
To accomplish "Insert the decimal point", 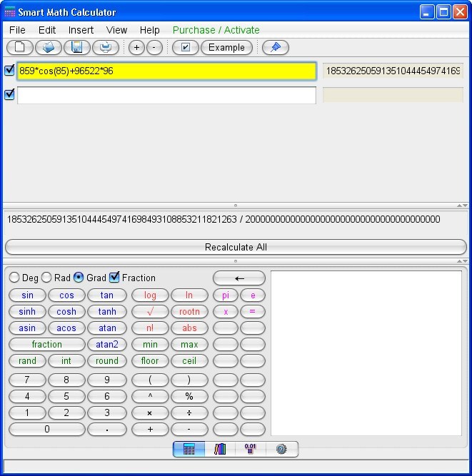I will 107,429.
